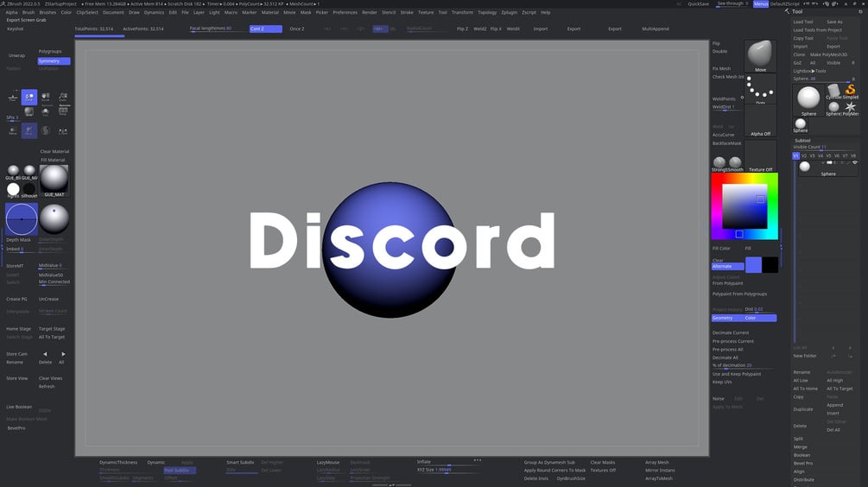The height and width of the screenshot is (487, 868).
Task: Click Decimate Current
Action: pos(731,332)
